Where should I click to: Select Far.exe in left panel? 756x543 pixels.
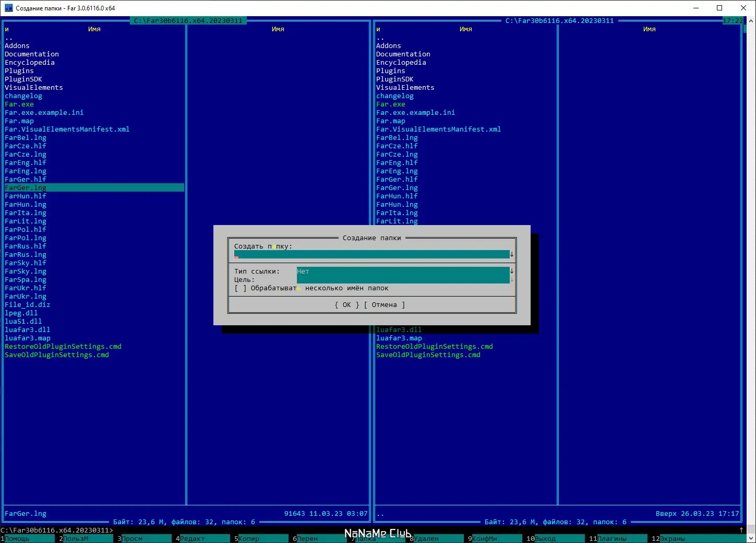tap(19, 104)
